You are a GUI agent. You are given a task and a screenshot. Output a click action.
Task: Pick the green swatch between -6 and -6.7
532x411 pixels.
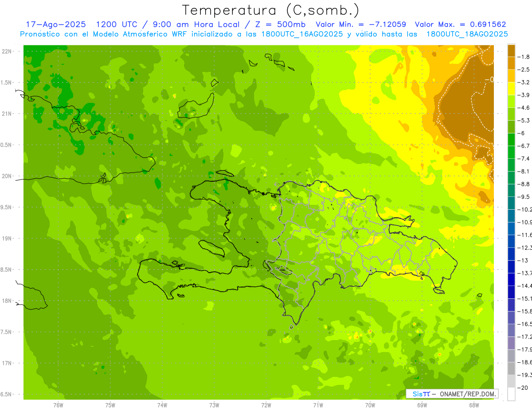pyautogui.click(x=511, y=140)
